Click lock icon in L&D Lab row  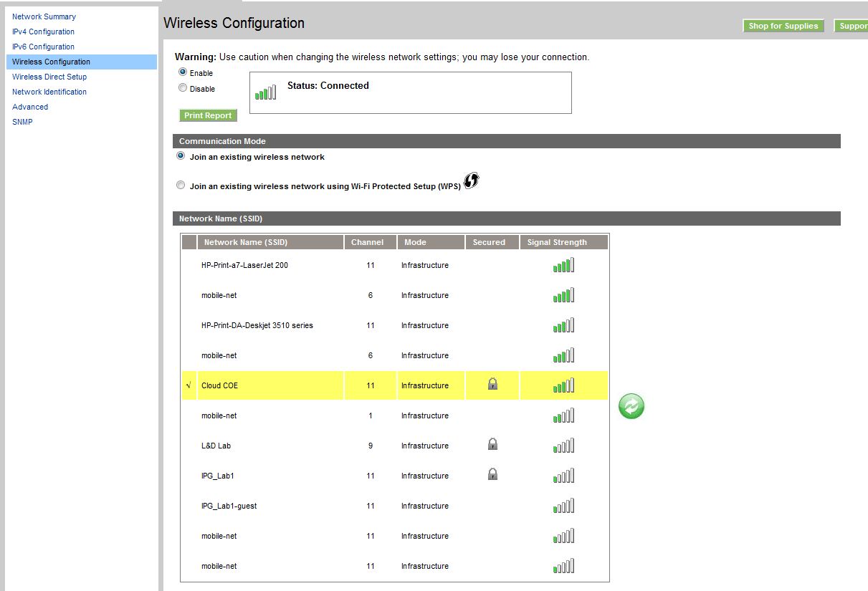(x=492, y=445)
